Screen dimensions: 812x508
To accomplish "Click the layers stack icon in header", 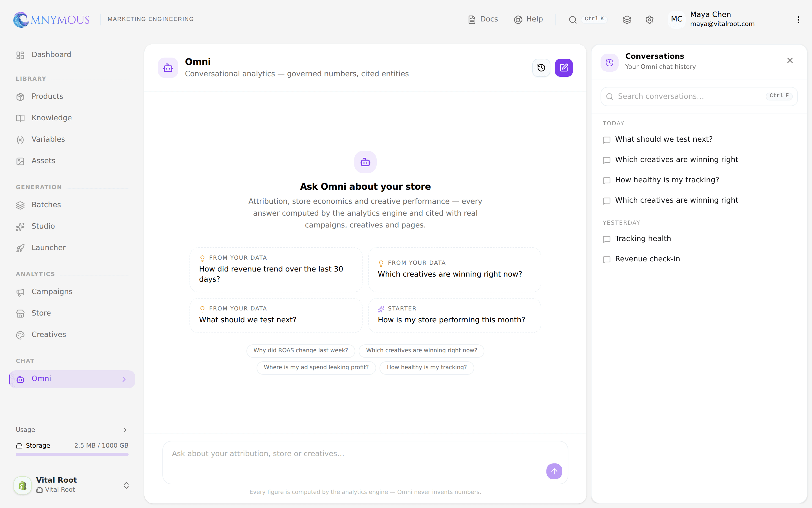I will click(x=627, y=20).
